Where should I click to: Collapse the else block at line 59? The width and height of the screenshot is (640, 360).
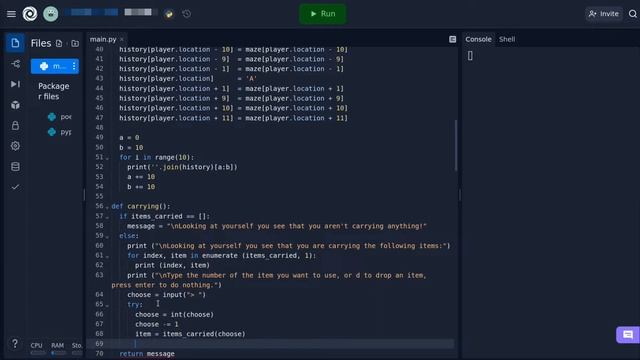[x=107, y=236]
